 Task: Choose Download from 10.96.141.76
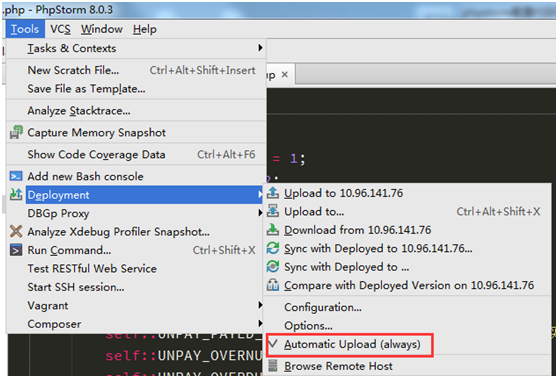click(x=407, y=230)
